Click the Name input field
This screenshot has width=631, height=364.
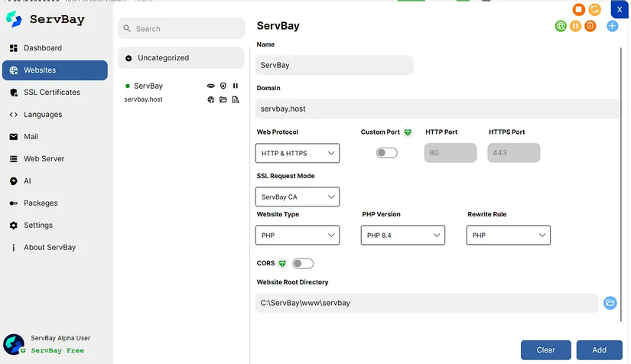pyautogui.click(x=334, y=65)
